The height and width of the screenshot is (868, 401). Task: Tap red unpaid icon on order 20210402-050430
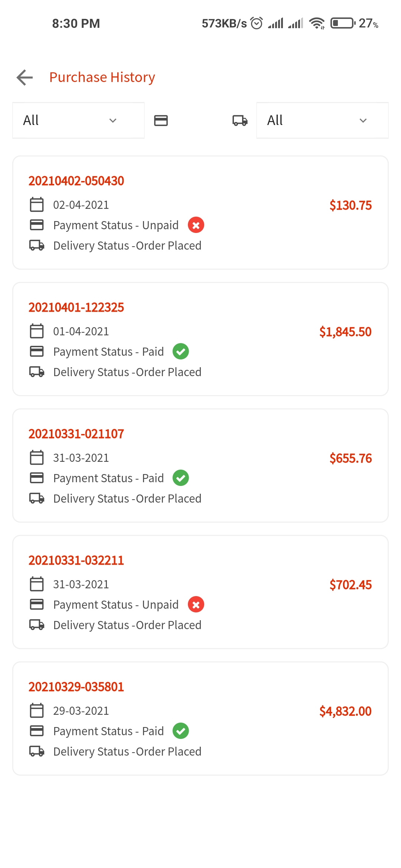point(196,225)
